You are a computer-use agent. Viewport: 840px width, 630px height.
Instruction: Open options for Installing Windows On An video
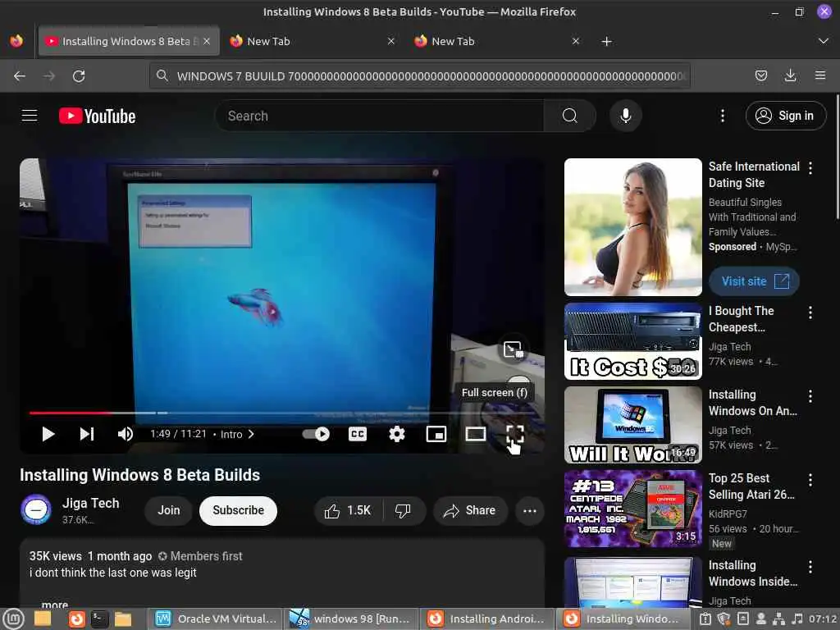[x=810, y=396]
